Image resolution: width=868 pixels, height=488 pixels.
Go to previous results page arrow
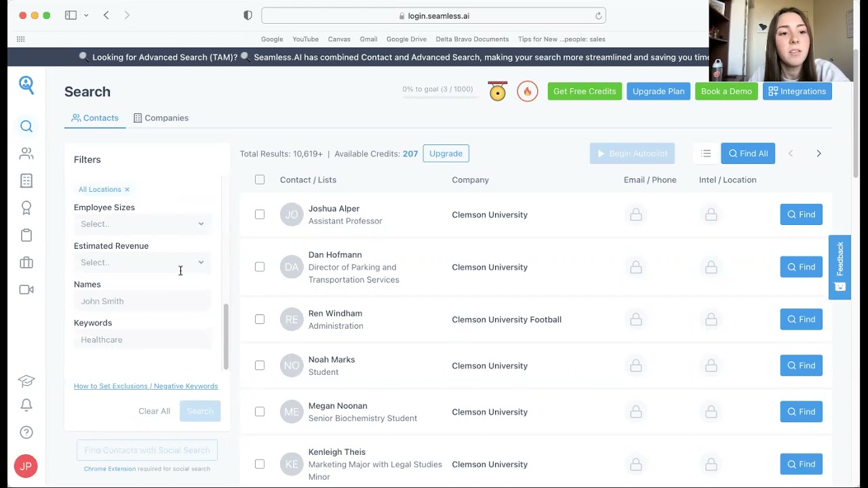tap(791, 154)
